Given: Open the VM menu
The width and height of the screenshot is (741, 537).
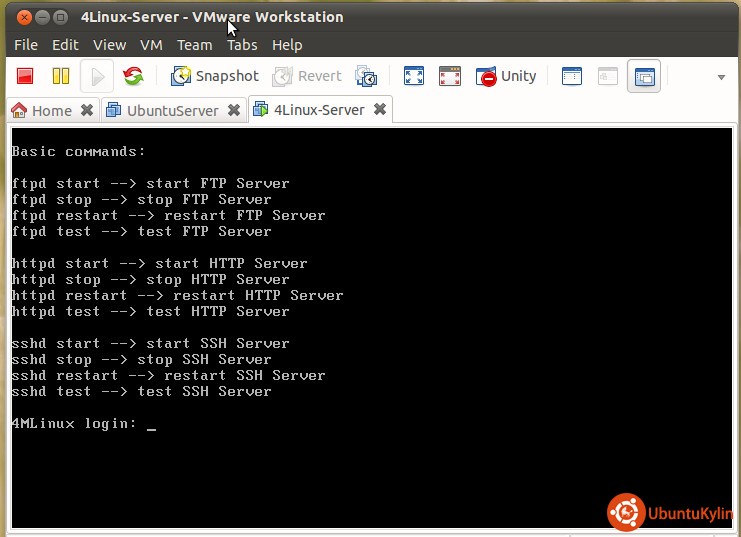Looking at the screenshot, I should (x=151, y=45).
